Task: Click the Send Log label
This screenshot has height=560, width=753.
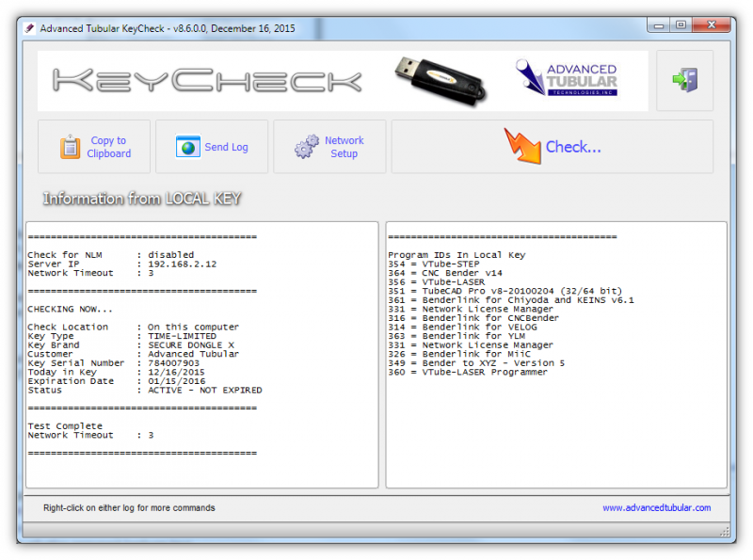Action: [x=226, y=147]
